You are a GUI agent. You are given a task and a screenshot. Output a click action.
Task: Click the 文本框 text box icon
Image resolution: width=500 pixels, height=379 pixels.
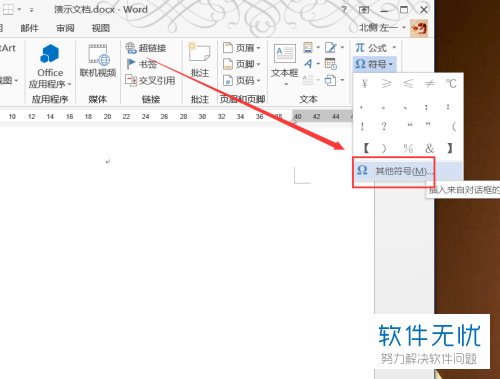pos(284,54)
